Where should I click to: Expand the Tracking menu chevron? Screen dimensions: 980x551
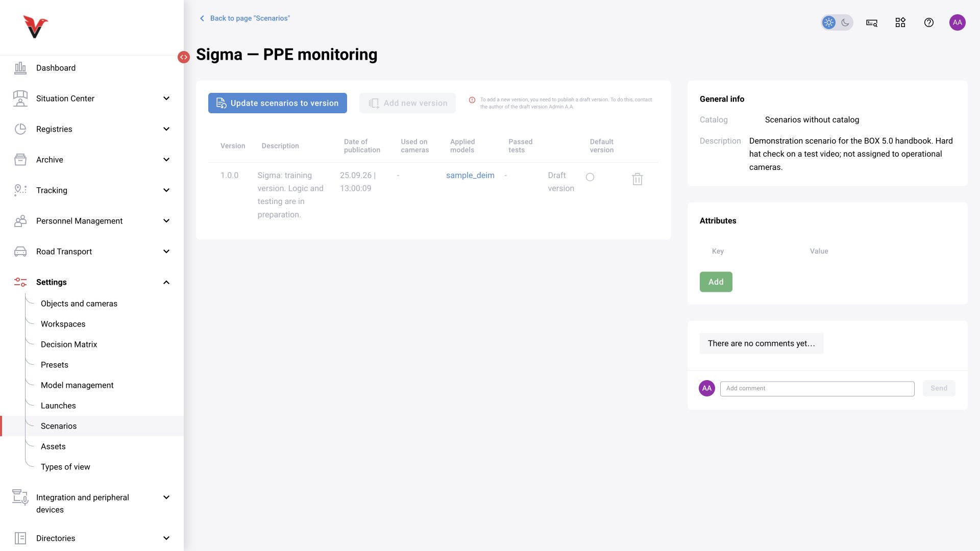(x=166, y=190)
